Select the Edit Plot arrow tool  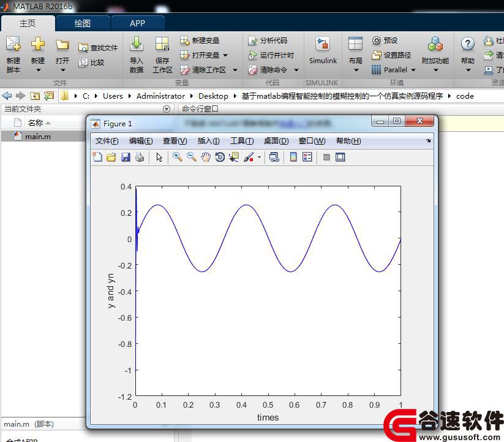pyautogui.click(x=159, y=157)
